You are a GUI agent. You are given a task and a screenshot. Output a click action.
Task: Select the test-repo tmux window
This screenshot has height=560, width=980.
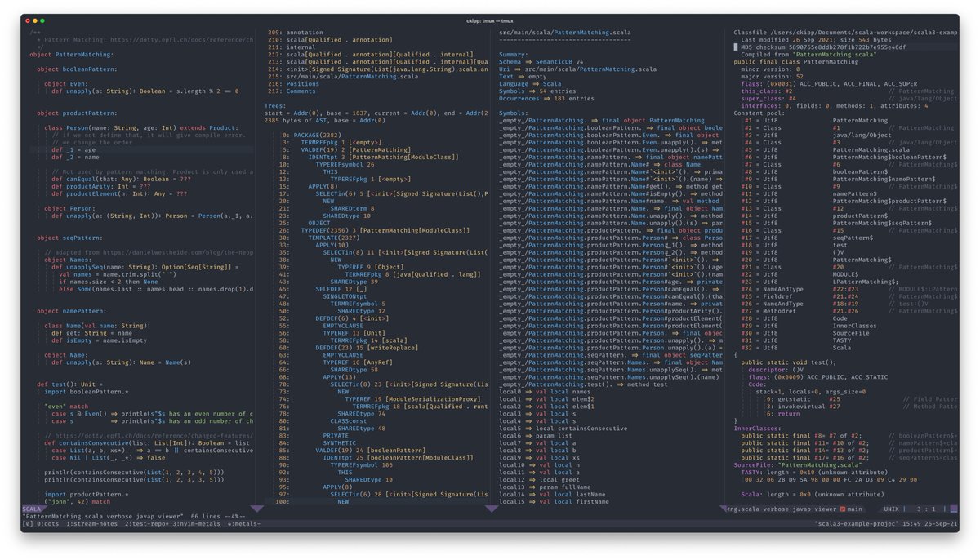tap(148, 526)
